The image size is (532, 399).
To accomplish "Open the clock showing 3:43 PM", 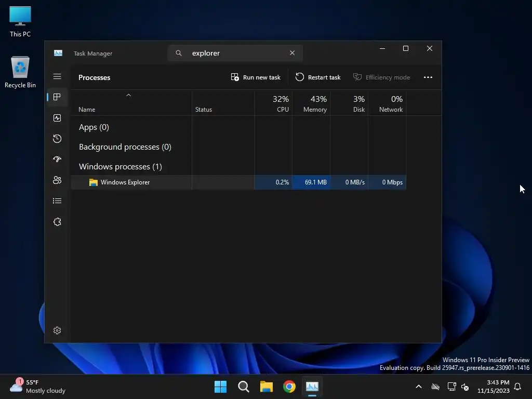I will coord(494,387).
